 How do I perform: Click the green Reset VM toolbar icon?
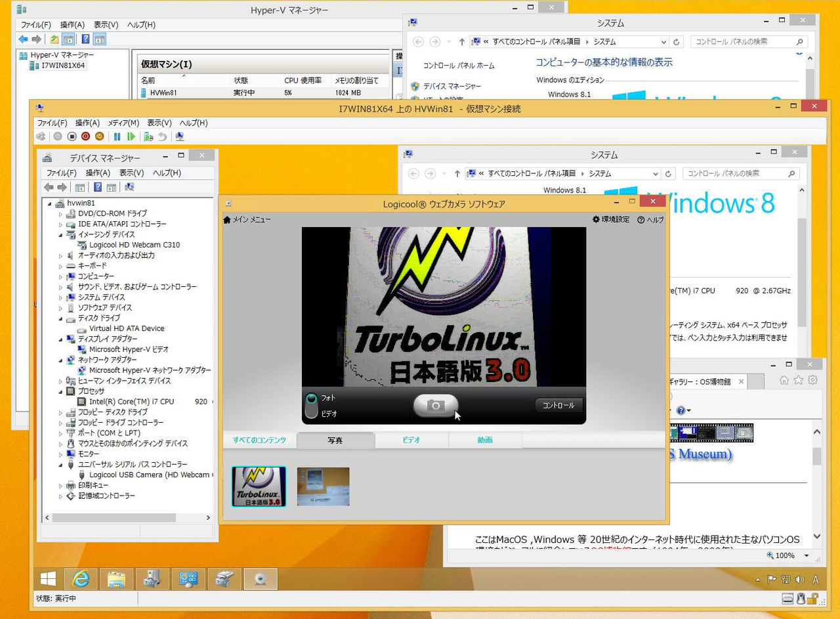131,137
